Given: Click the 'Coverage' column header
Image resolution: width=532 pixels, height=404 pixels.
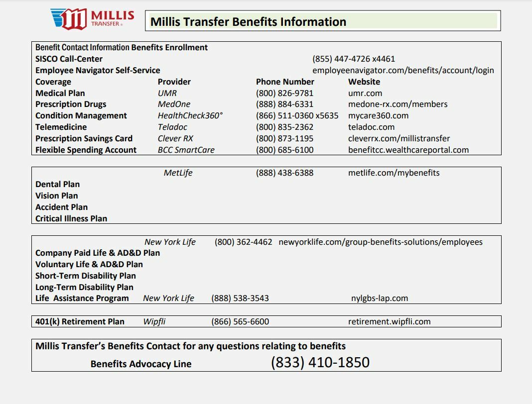Looking at the screenshot, I should [53, 82].
